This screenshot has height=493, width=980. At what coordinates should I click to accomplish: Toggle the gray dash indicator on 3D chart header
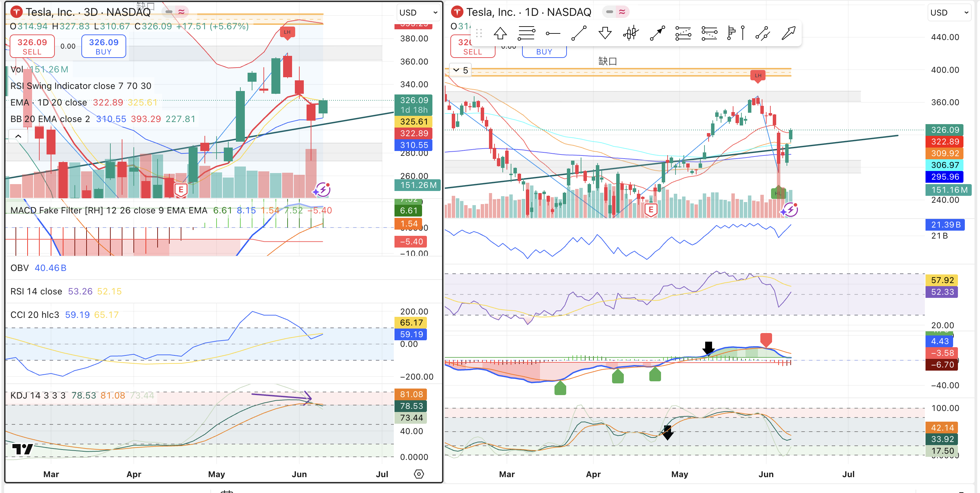tap(169, 12)
